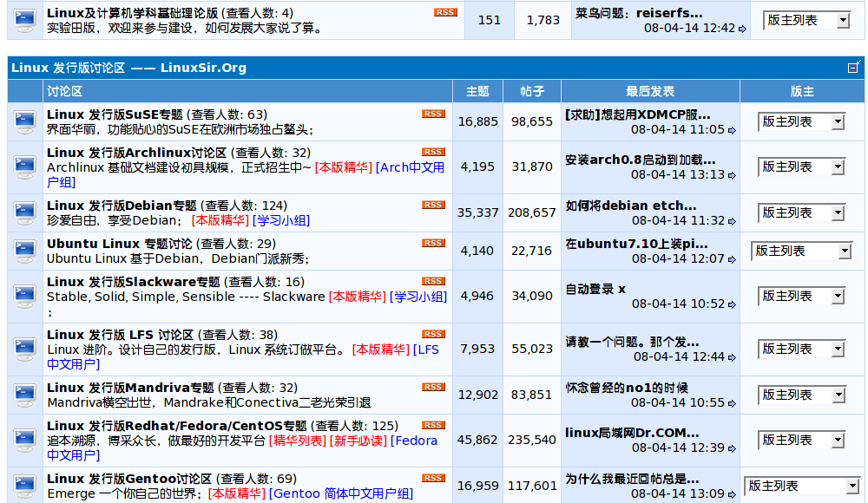Click last-post arrow beside 08-04-14 12:39
This screenshot has width=868, height=503.
click(732, 448)
